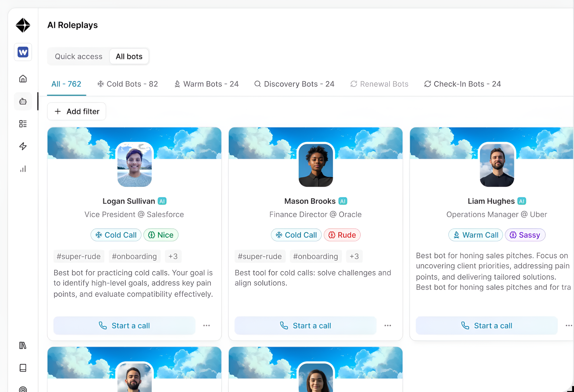Open more options for Mason Brooks card
574x392 pixels.
point(388,325)
